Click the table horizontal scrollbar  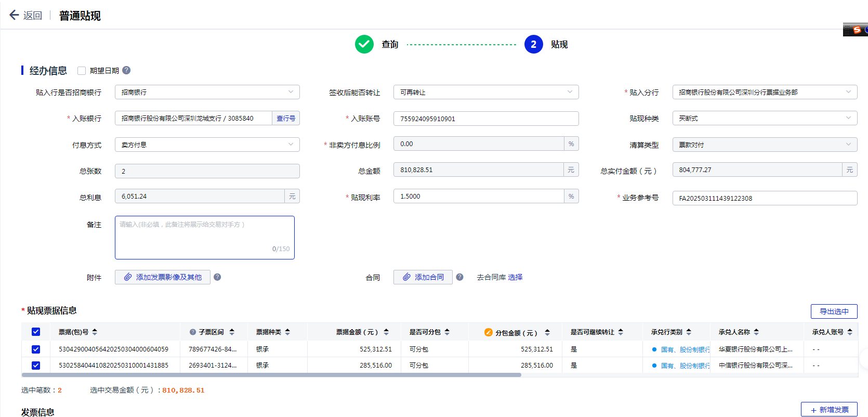(271, 375)
